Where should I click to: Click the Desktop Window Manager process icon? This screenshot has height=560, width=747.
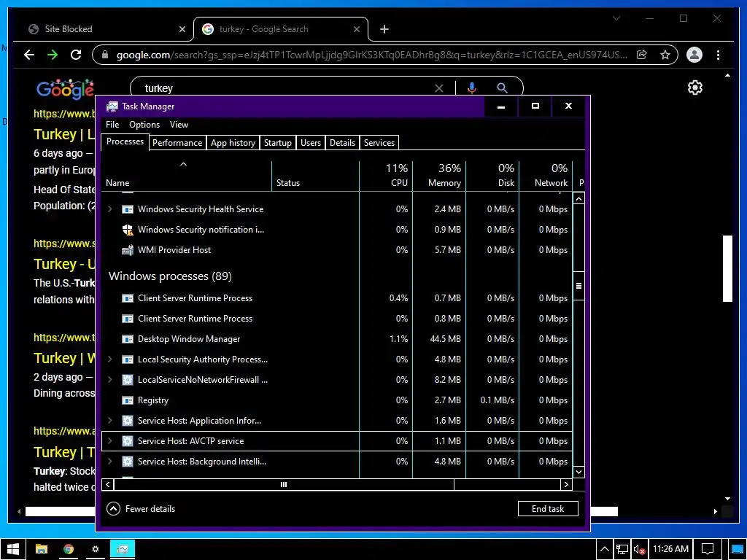tap(127, 339)
